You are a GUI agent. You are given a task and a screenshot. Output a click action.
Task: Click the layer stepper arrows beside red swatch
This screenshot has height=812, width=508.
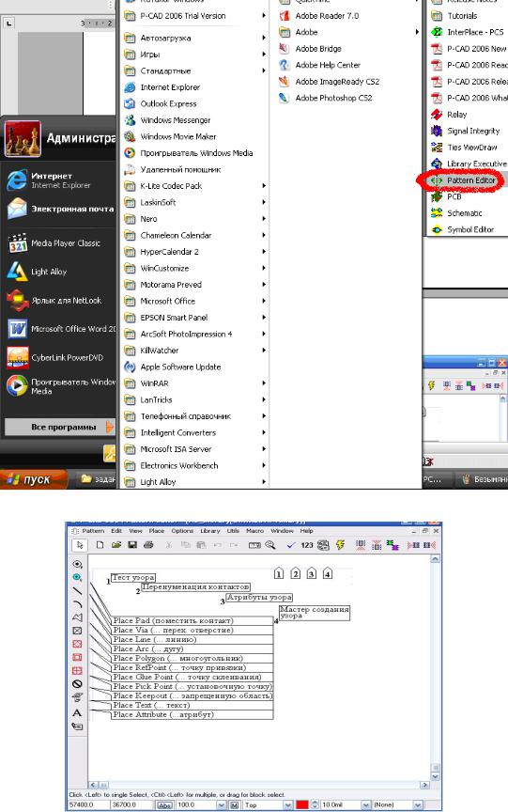coord(314,805)
